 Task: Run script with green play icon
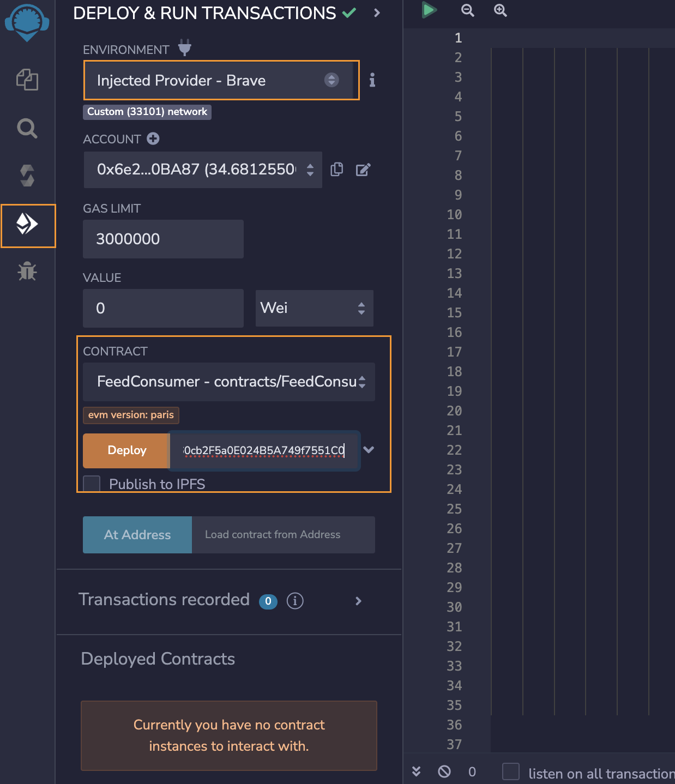(x=429, y=10)
